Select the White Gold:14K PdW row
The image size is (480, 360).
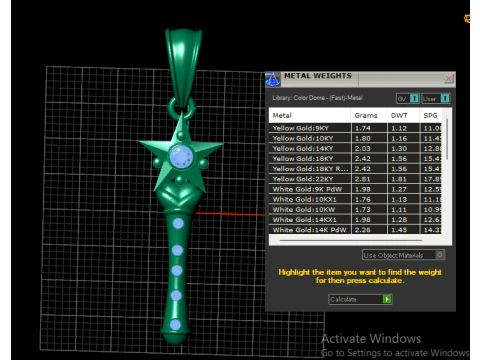355,229
